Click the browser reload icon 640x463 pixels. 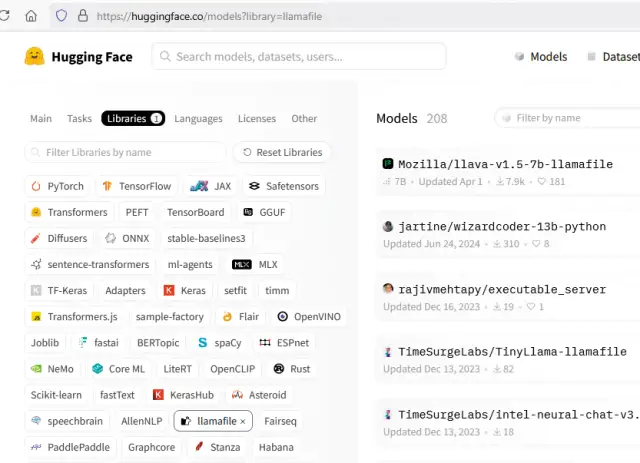click(4, 16)
